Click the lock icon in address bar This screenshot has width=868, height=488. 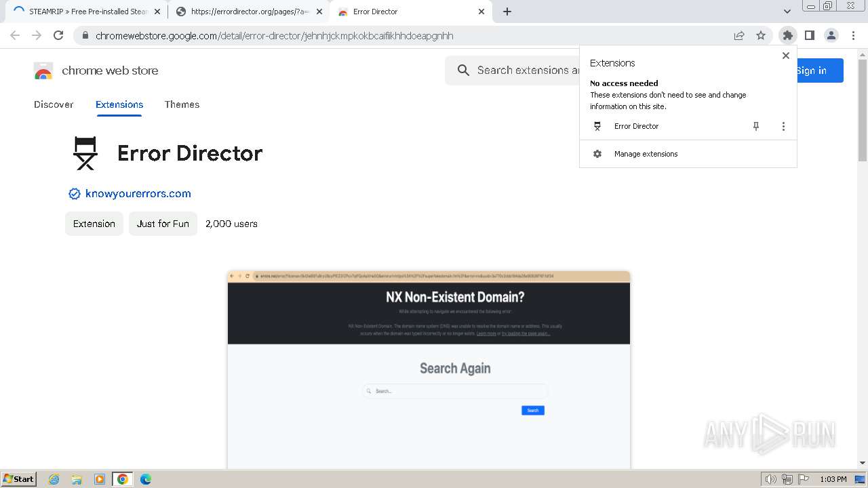click(85, 35)
